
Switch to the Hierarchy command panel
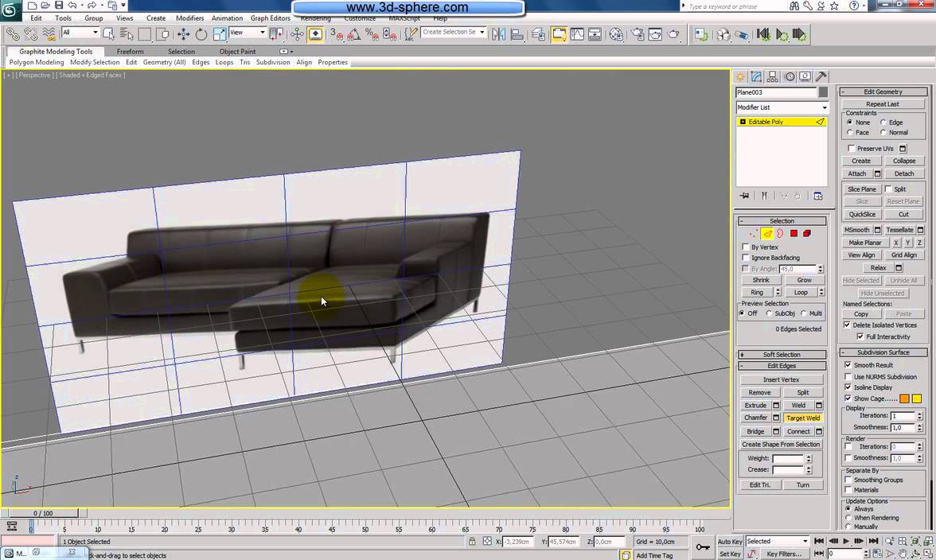click(x=772, y=77)
